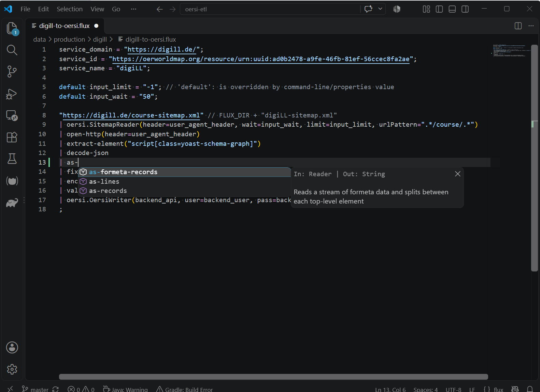Open the cat face icon view in the activity bar

[12, 181]
